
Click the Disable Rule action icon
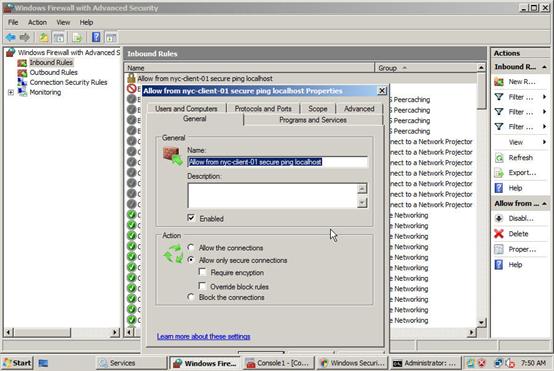499,218
